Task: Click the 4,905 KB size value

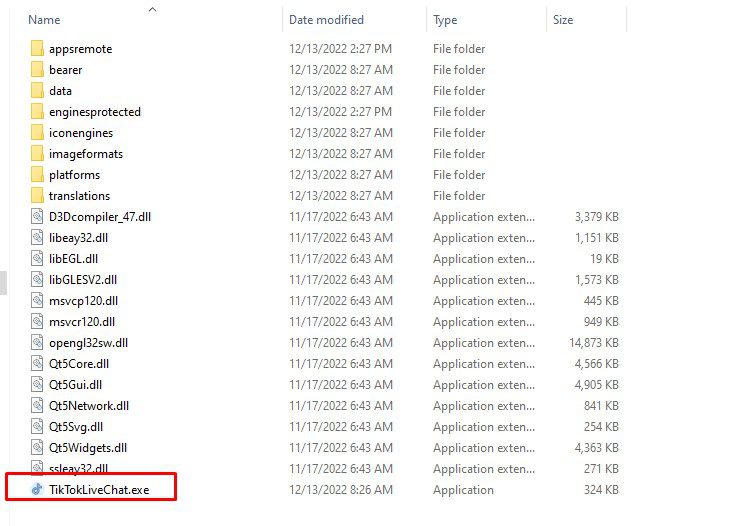Action: point(596,385)
